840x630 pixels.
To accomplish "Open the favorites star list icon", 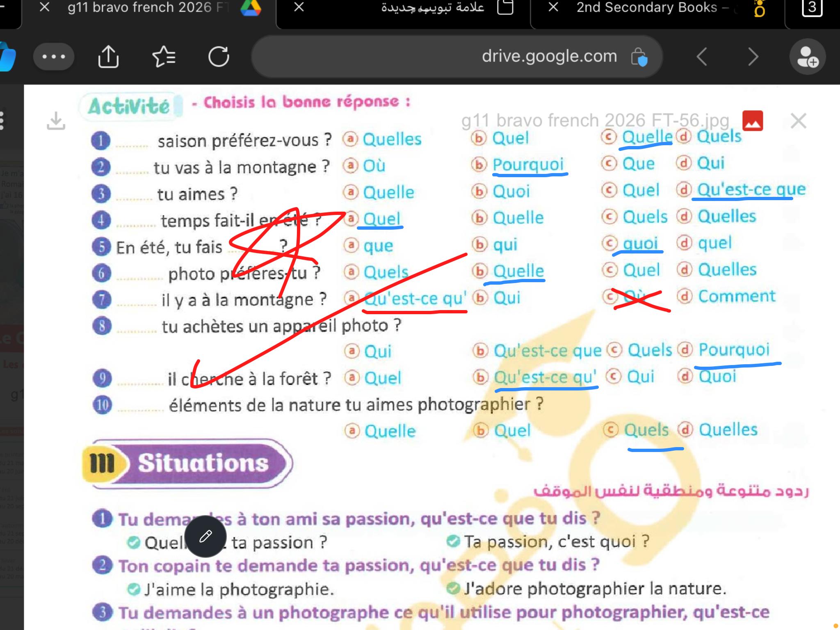I will (x=164, y=57).
